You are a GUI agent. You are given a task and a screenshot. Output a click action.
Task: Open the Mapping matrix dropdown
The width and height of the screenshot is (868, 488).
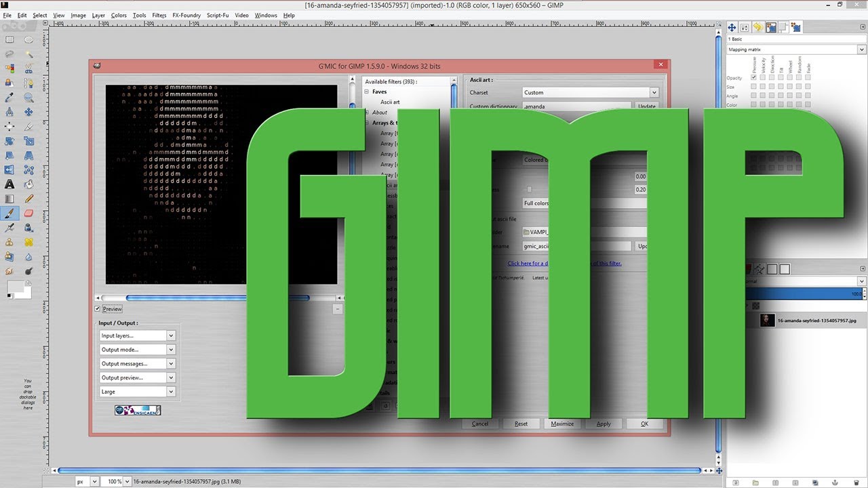795,49
